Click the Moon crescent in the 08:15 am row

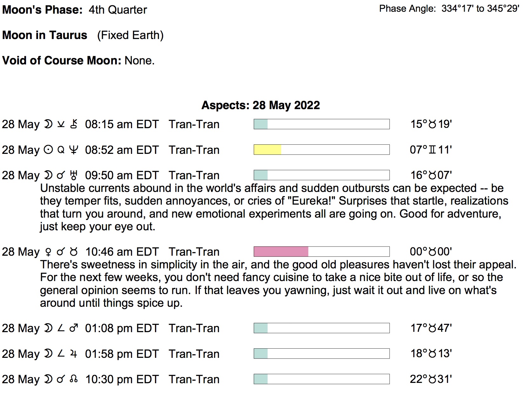[48, 124]
